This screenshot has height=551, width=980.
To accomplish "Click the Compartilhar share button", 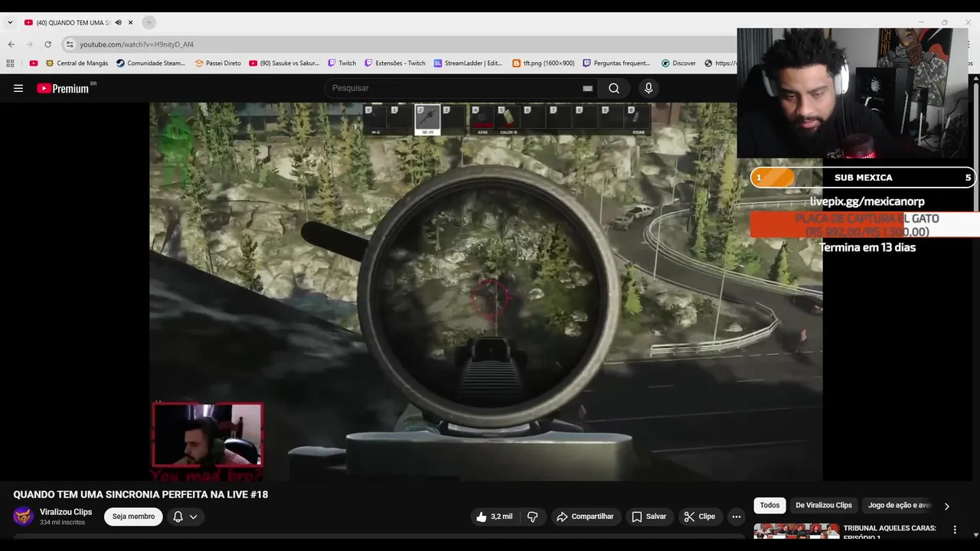I will (585, 517).
